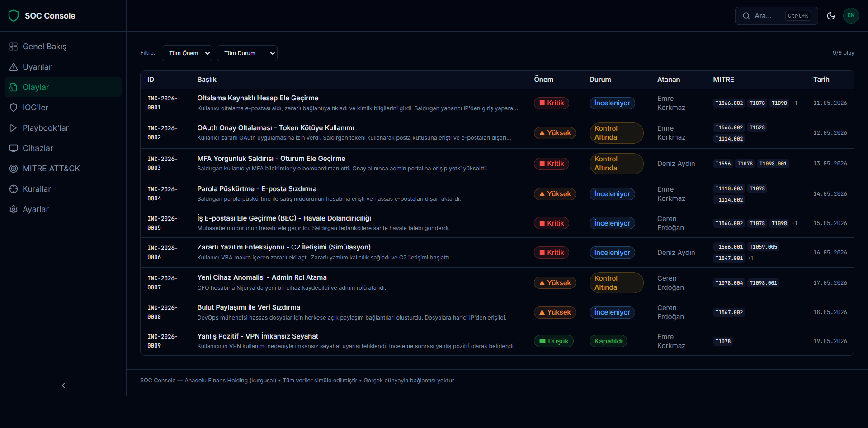
Task: Go to Genel Bakış page
Action: (63, 47)
